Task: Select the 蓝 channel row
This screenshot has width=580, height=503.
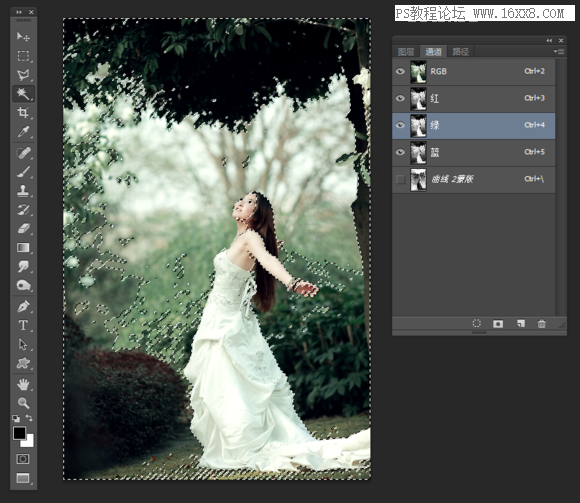Action: pos(473,152)
